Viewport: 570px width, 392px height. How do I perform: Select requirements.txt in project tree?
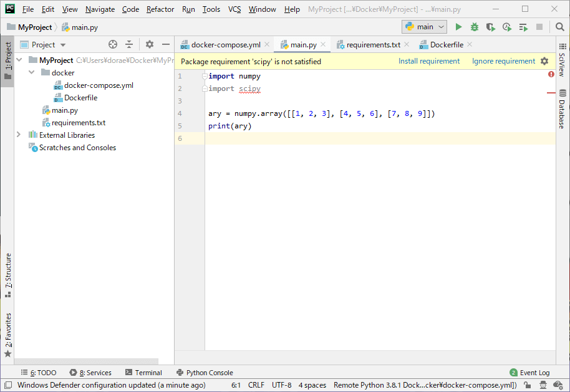[x=79, y=122]
